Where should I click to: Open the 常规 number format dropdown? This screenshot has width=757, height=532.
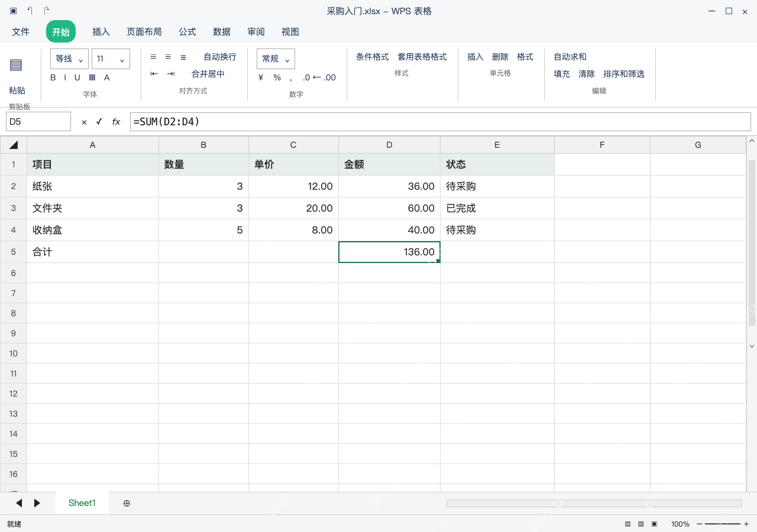[x=276, y=59]
